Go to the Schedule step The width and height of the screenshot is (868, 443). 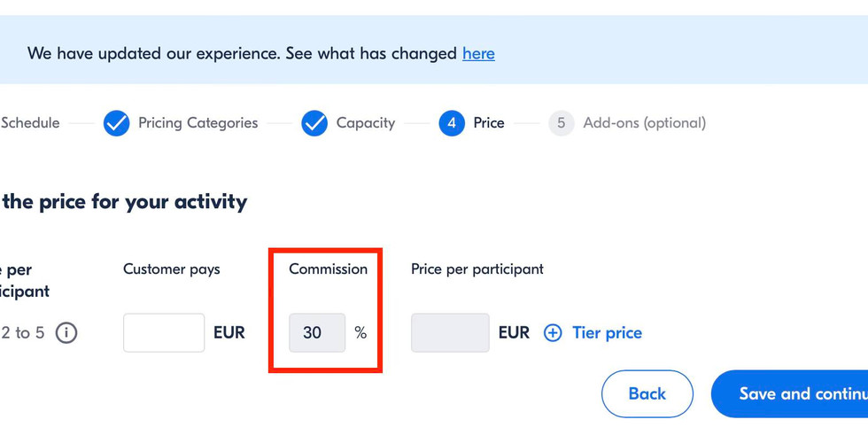[30, 123]
